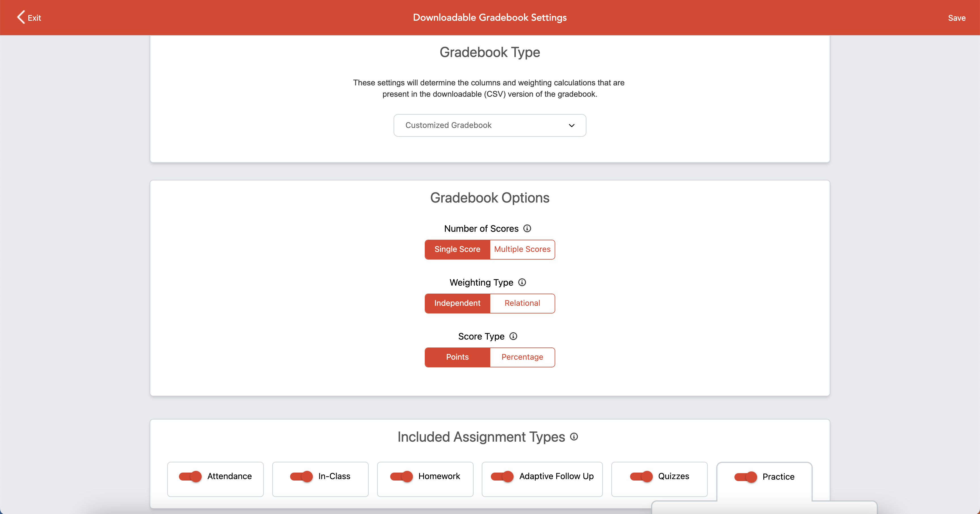Viewport: 980px width, 514px height.
Task: Click the back chevron next to Exit
Action: pos(21,17)
